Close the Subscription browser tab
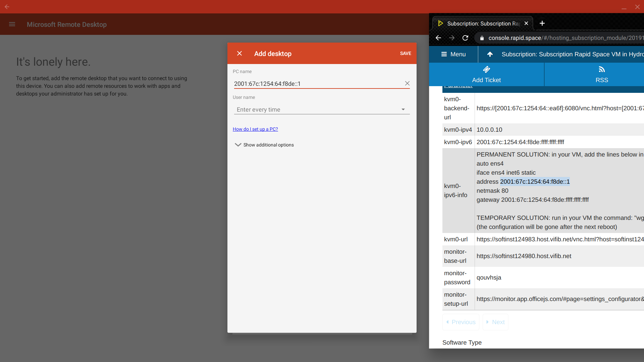The image size is (644, 362). pos(526,23)
